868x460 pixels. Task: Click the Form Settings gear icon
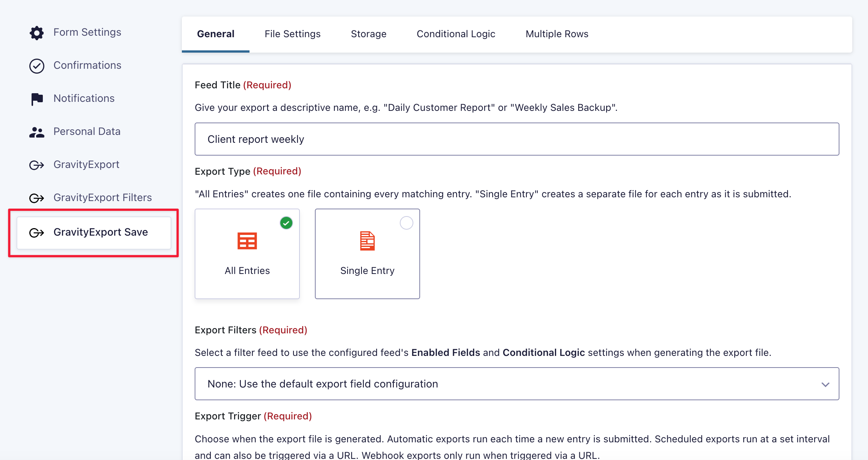point(36,33)
